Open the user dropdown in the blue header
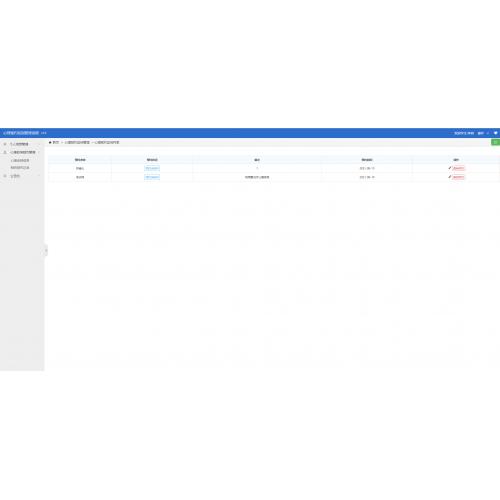The image size is (500, 500). click(x=483, y=133)
